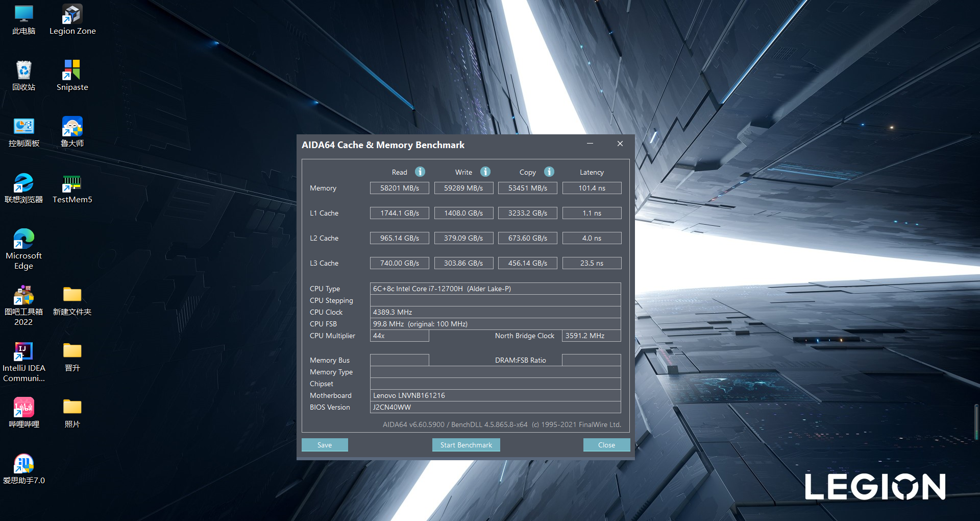Click the L3 Cache latency 23.5 ns
The height and width of the screenshot is (521, 980).
pyautogui.click(x=592, y=263)
